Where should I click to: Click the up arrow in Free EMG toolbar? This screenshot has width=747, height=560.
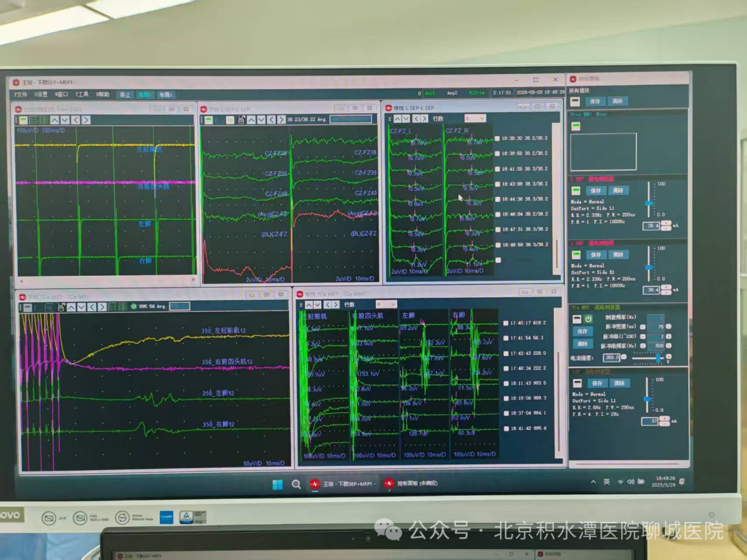pos(55,120)
